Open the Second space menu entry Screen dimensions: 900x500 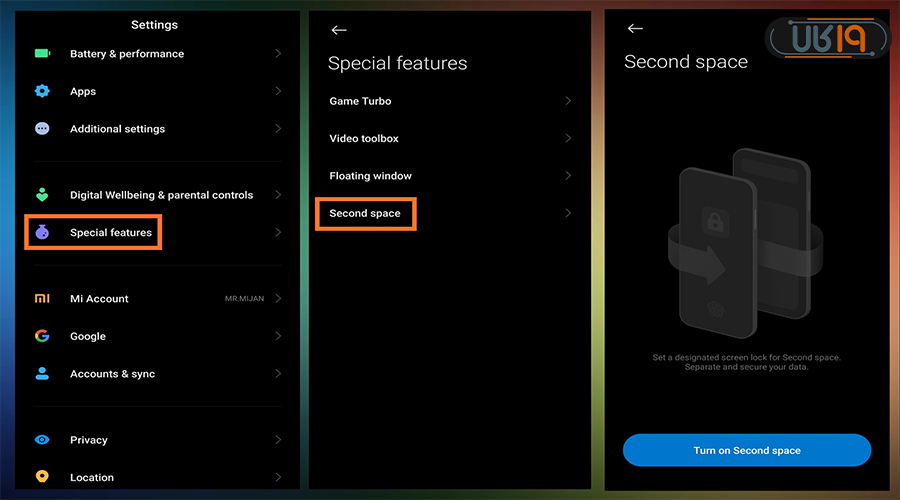click(x=365, y=214)
